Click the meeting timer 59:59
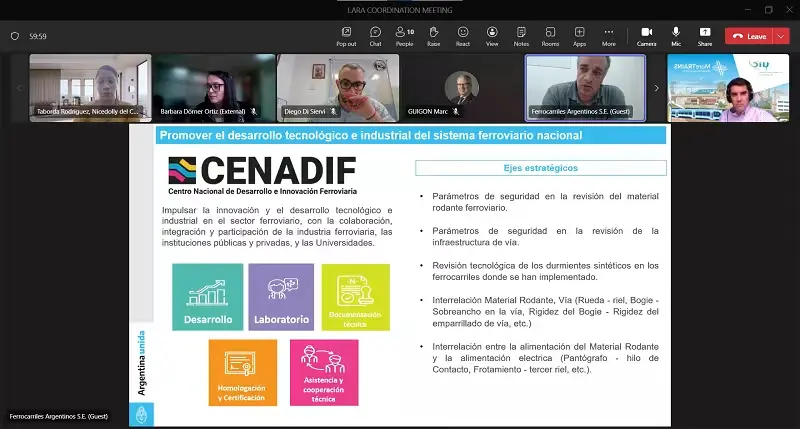 38,36
